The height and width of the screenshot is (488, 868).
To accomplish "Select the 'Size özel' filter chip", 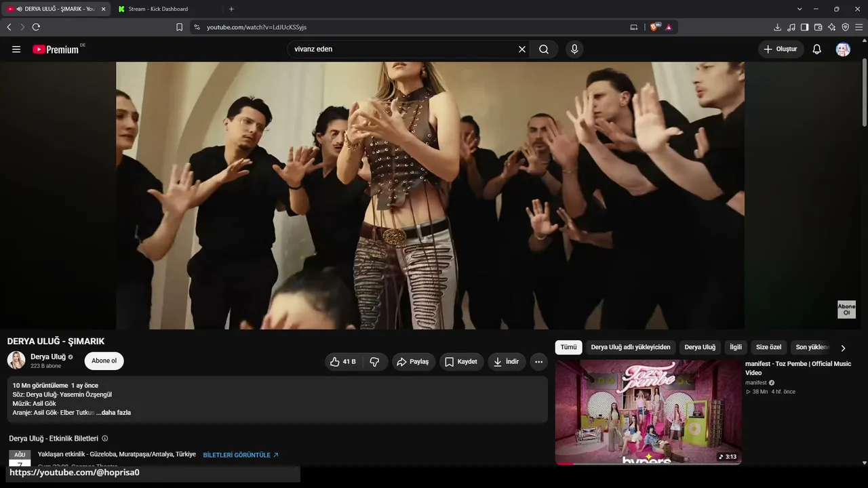I will click(768, 347).
